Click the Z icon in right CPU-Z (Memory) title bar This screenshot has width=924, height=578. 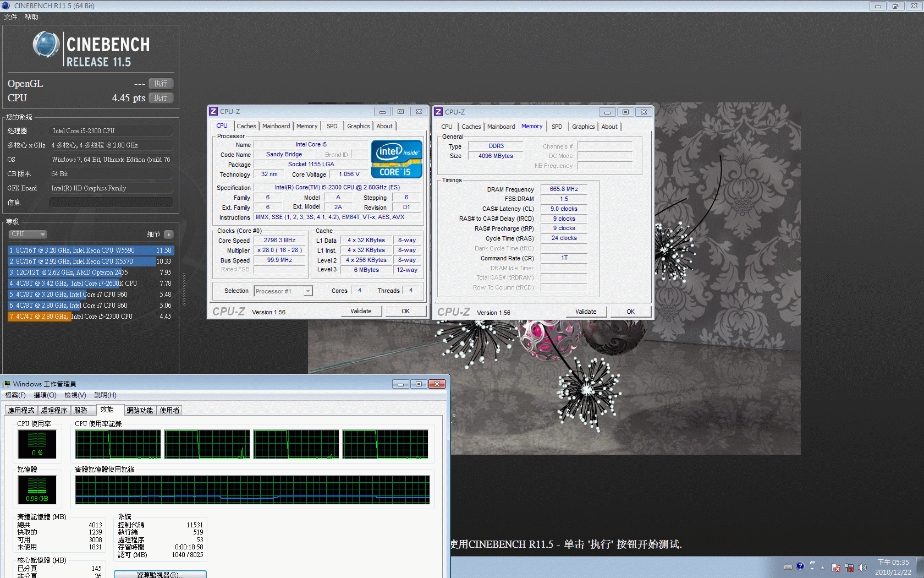(x=438, y=112)
